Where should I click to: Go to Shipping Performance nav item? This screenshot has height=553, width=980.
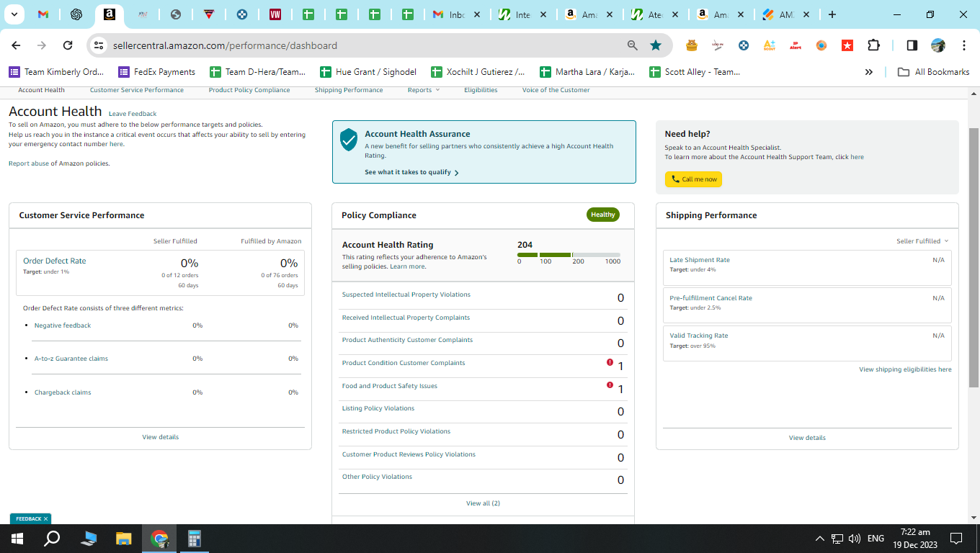[x=349, y=90]
